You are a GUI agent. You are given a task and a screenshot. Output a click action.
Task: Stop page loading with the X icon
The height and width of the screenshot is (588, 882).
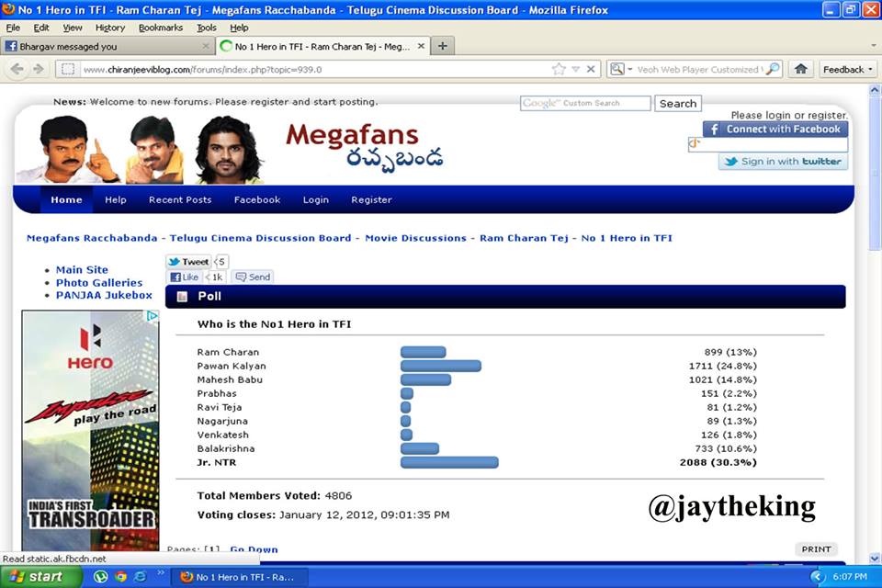[591, 69]
